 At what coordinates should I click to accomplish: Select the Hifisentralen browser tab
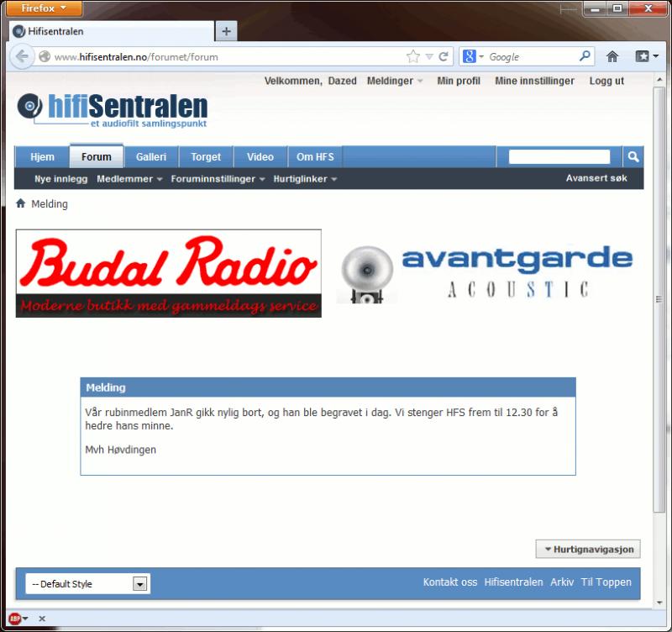[111, 31]
